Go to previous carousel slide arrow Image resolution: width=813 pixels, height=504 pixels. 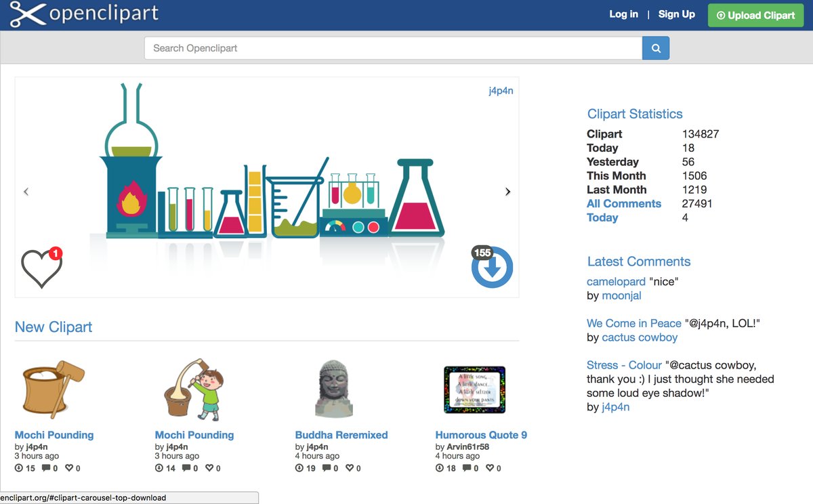click(26, 192)
